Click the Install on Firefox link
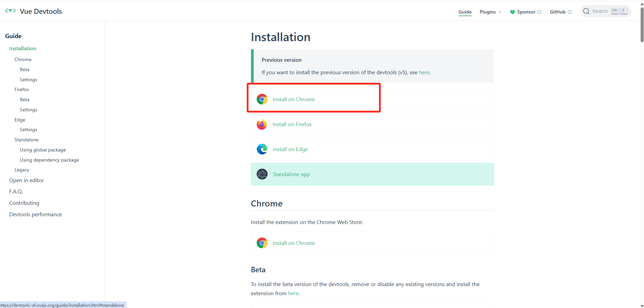This screenshot has height=308, width=644. (x=292, y=124)
